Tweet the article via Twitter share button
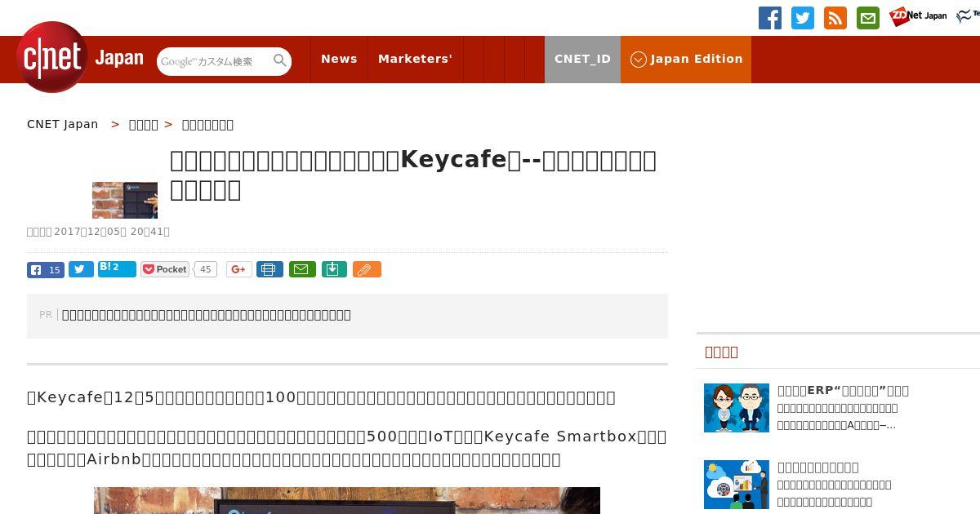The image size is (980, 514). [81, 270]
